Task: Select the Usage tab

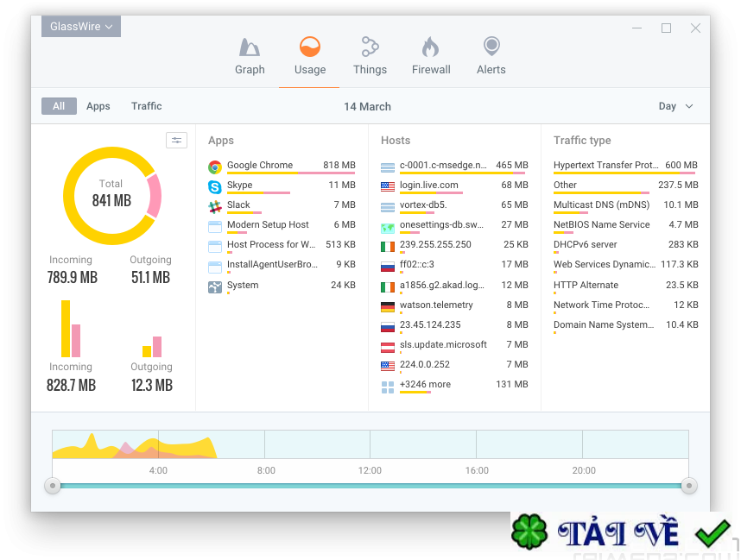Action: (x=309, y=56)
